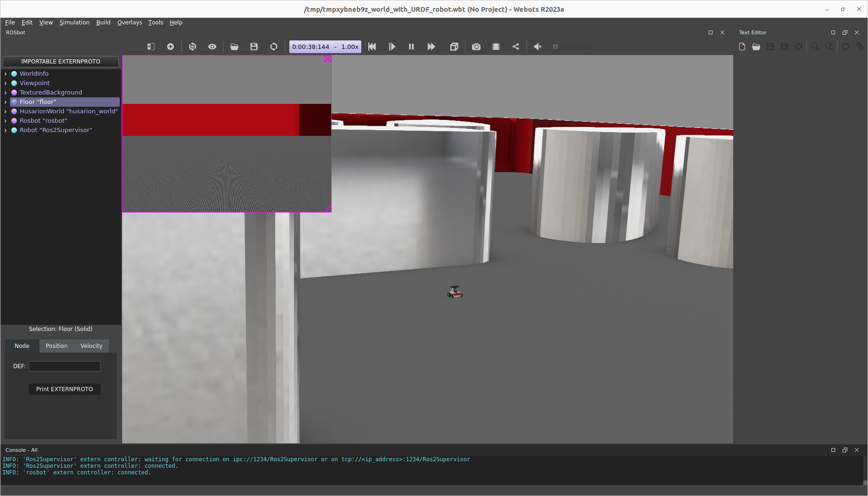Reset the simulation with the rewind icon
Image resolution: width=868 pixels, height=496 pixels.
[x=372, y=47]
